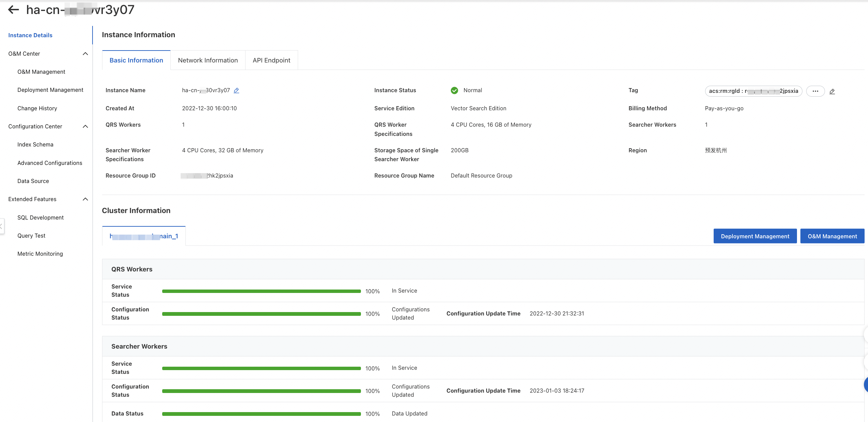This screenshot has height=422, width=868.
Task: Collapse the O&M Center section
Action: click(x=85, y=54)
